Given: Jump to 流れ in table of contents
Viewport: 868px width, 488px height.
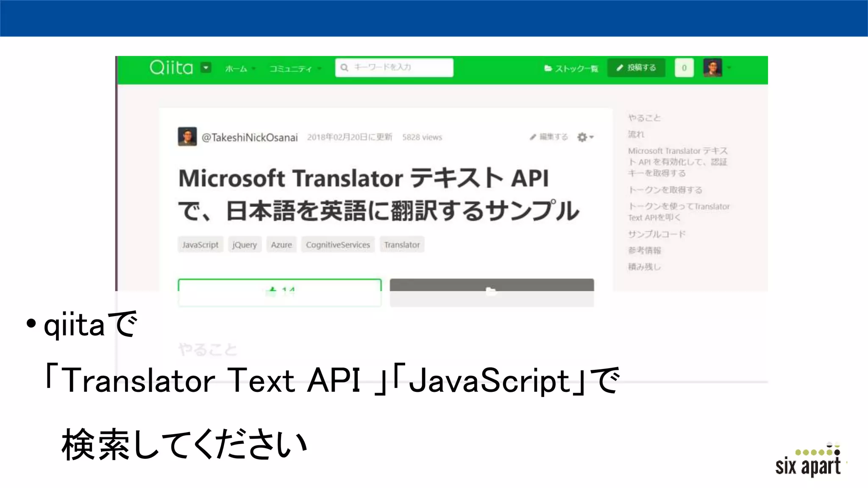Looking at the screenshot, I should click(x=636, y=134).
